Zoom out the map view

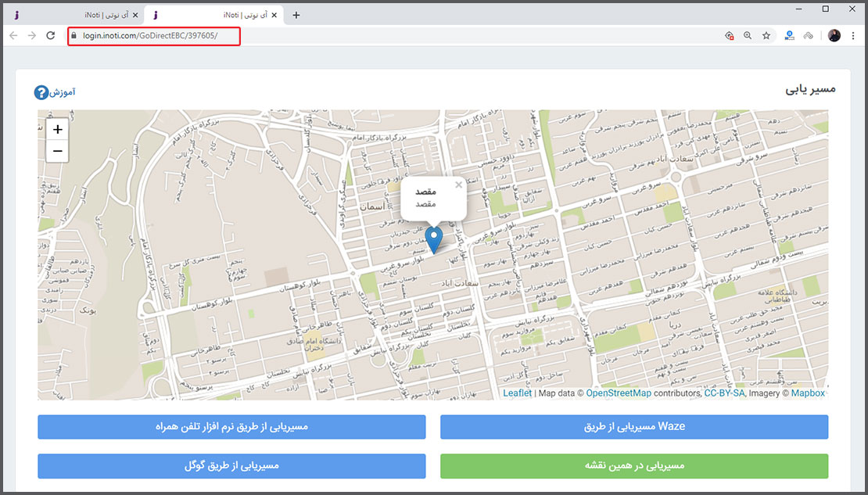58,151
